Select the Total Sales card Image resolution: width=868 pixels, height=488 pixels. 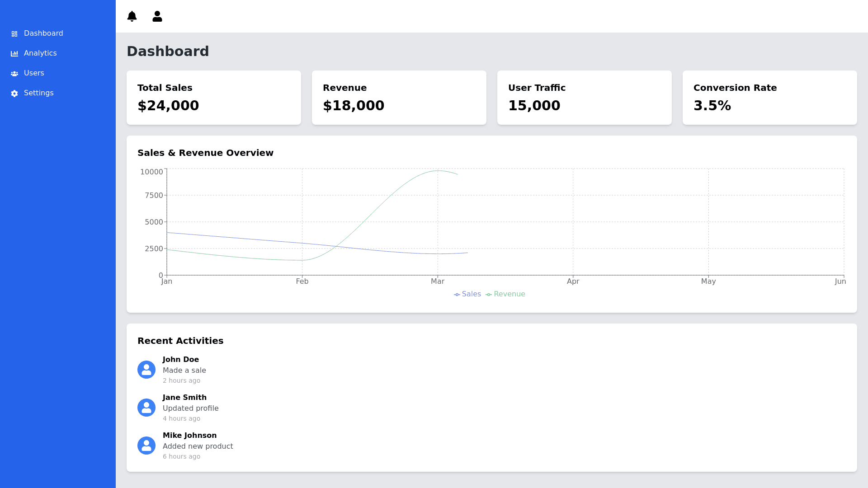coord(213,98)
